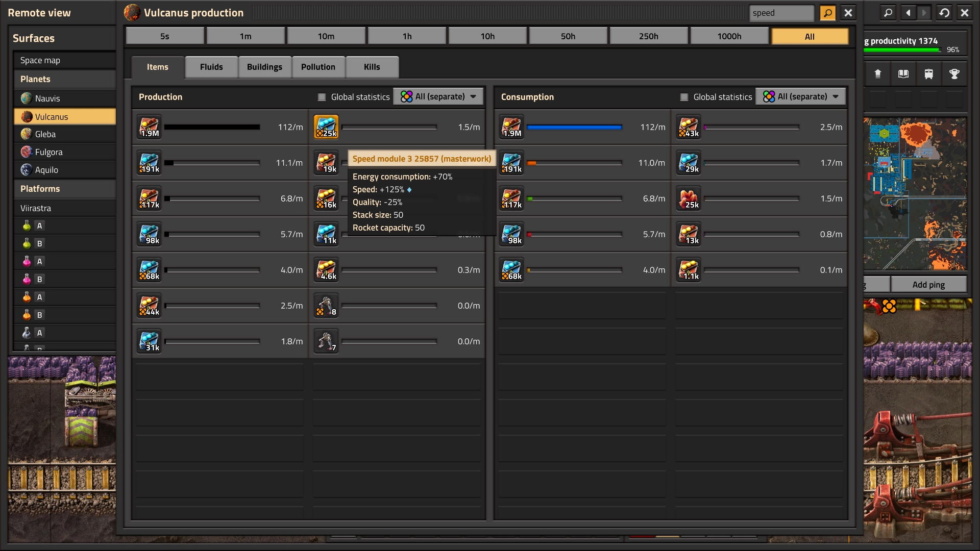Enable Global statistics for Production
980x551 pixels.
point(322,97)
